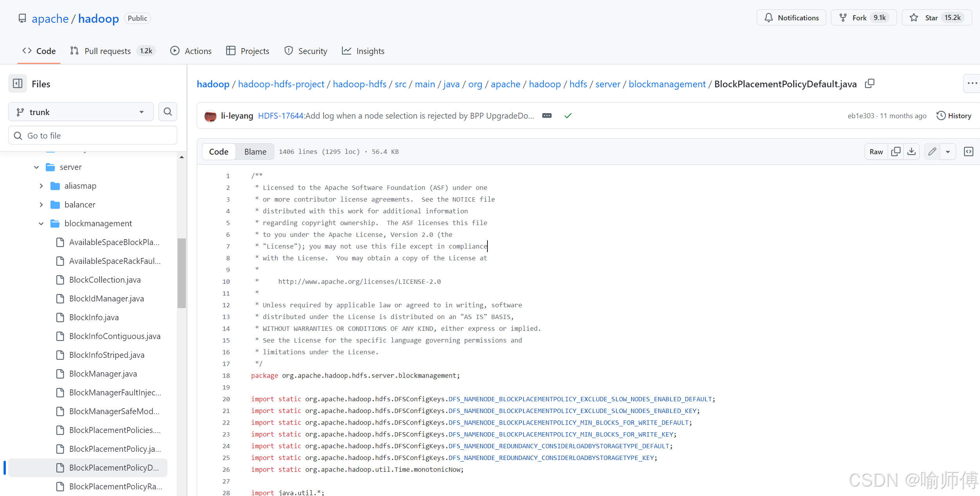Click the server folder icon

[50, 167]
